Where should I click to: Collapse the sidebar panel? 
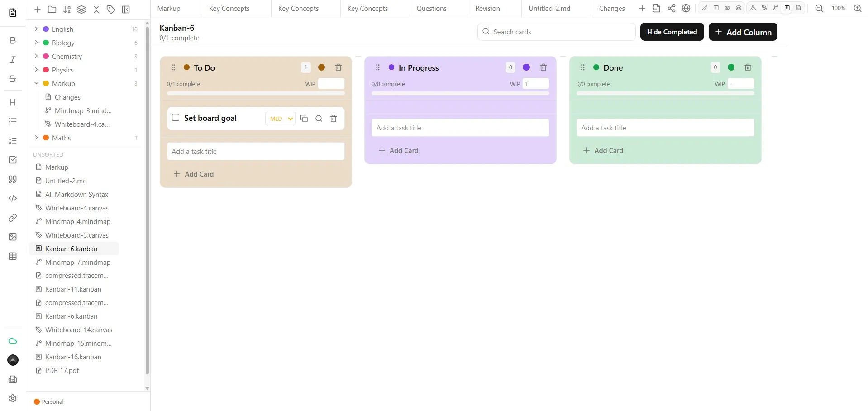click(x=126, y=9)
